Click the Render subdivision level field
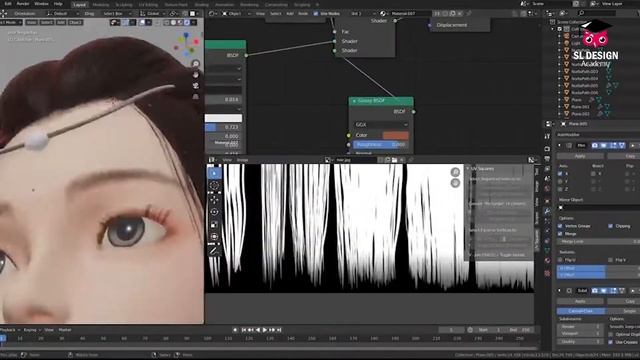Screen dimensions: 640x360 point(580,327)
